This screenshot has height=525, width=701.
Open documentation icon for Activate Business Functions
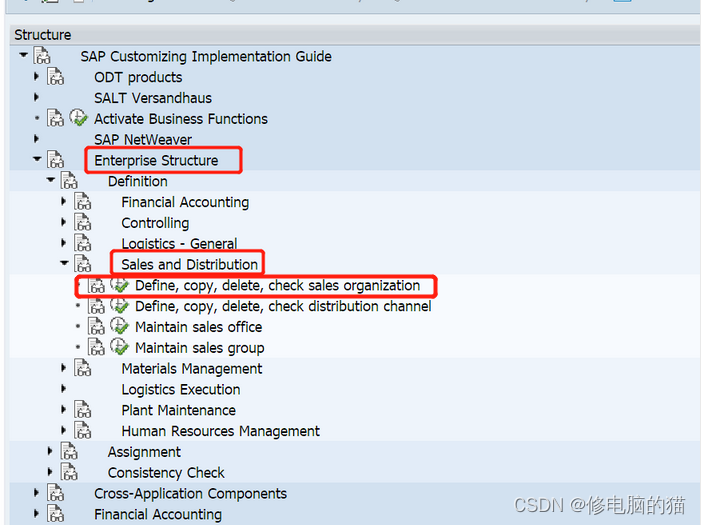point(55,118)
